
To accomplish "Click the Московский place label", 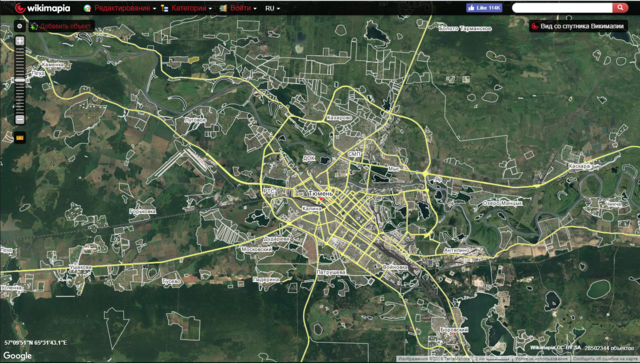I will click(257, 249).
